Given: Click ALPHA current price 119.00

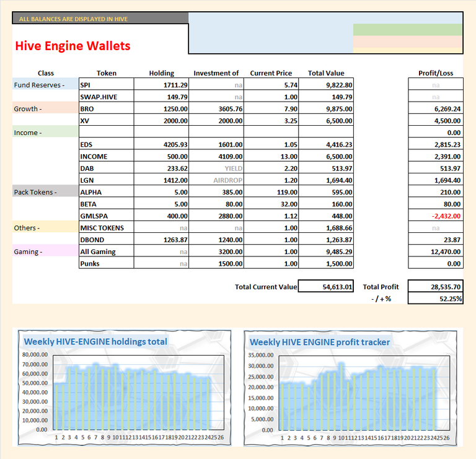Looking at the screenshot, I should [271, 191].
